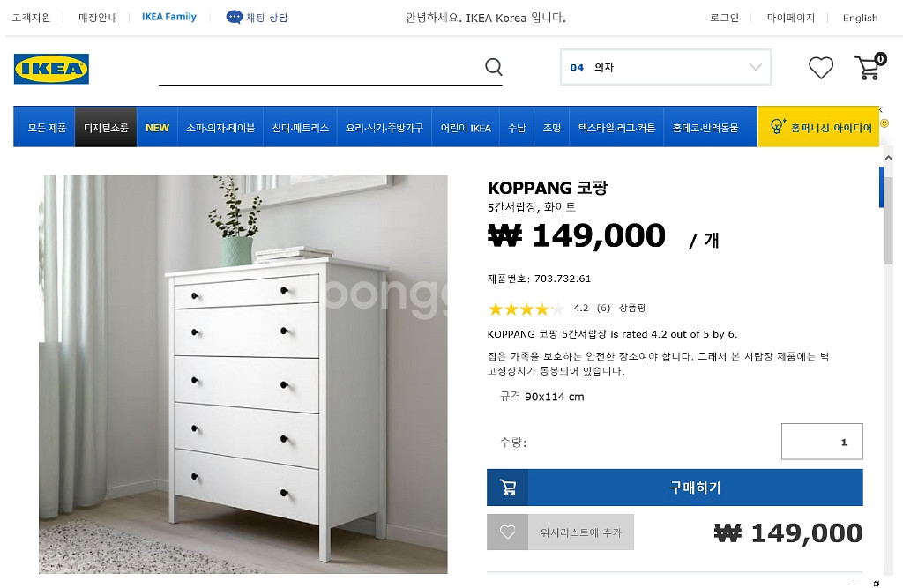This screenshot has height=588, width=903.
Task: Click the 로그인 link
Action: pos(724,18)
